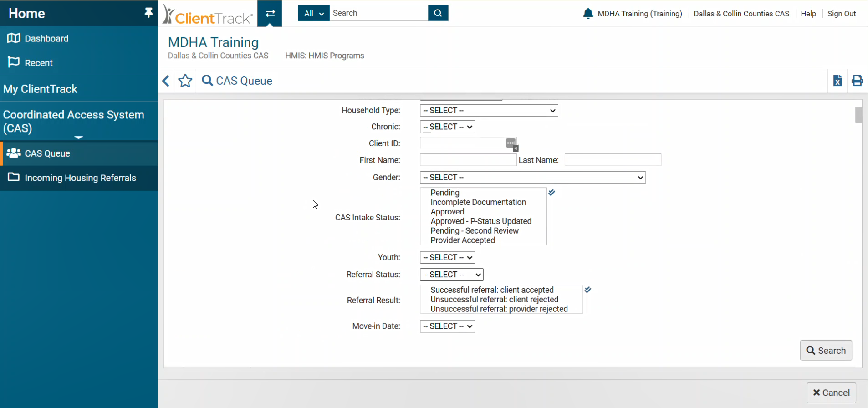Viewport: 868px width, 408px height.
Task: Expand the Household Type dropdown
Action: (489, 111)
